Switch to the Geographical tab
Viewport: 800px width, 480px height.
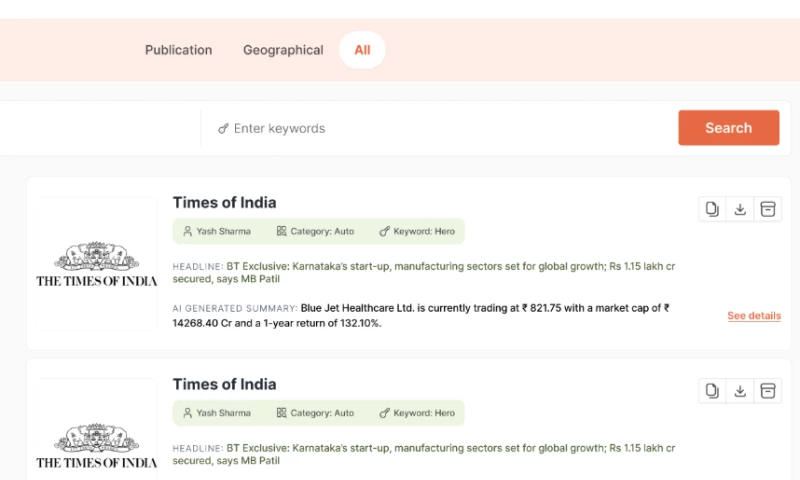[x=283, y=50]
